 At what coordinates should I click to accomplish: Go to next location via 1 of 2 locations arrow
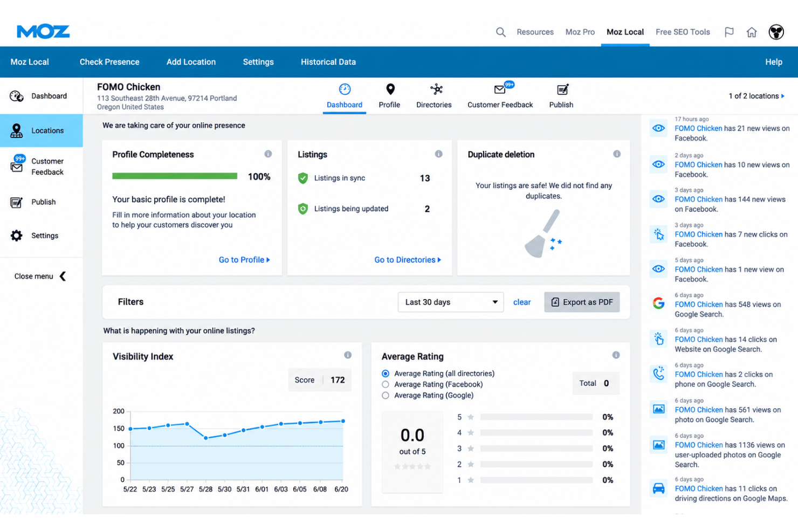click(x=783, y=96)
